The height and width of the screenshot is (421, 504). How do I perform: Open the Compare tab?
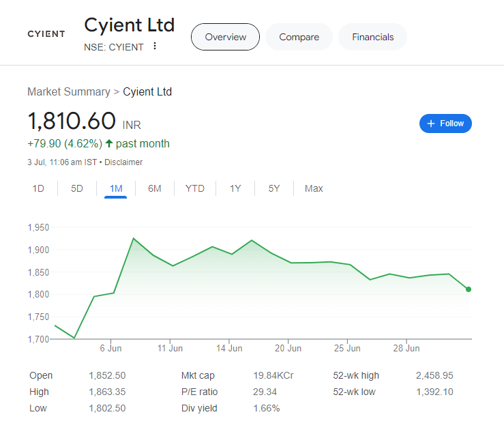pos(299,37)
